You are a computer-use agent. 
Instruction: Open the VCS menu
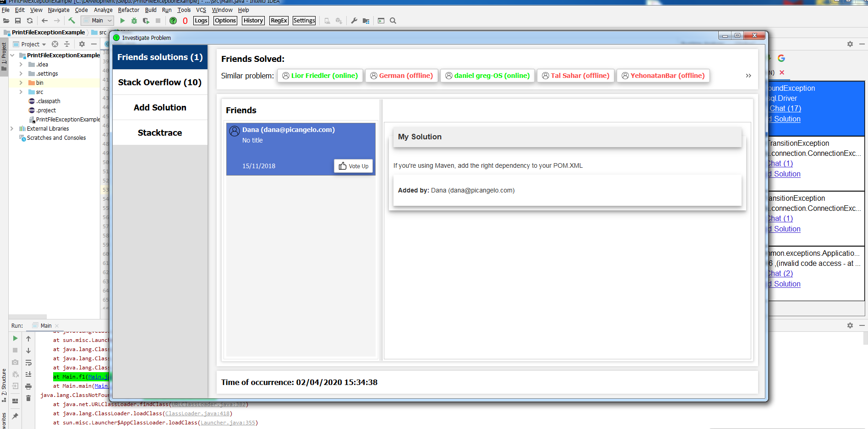(201, 10)
